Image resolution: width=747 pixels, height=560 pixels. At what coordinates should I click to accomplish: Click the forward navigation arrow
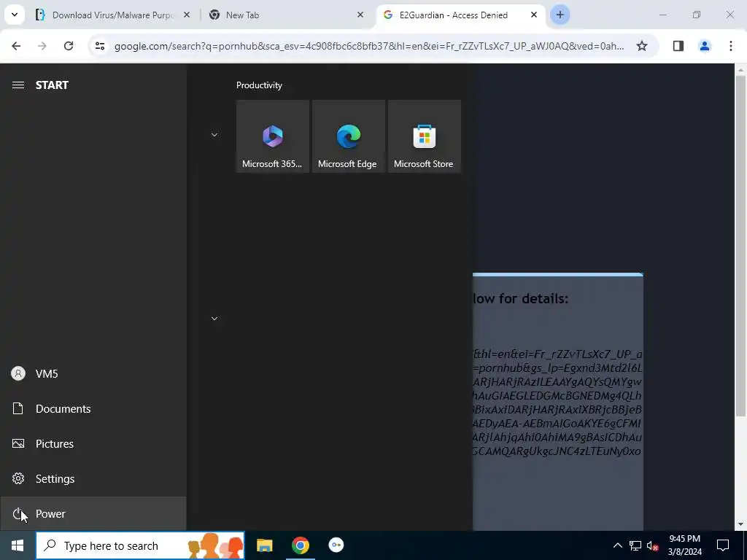pos(42,46)
